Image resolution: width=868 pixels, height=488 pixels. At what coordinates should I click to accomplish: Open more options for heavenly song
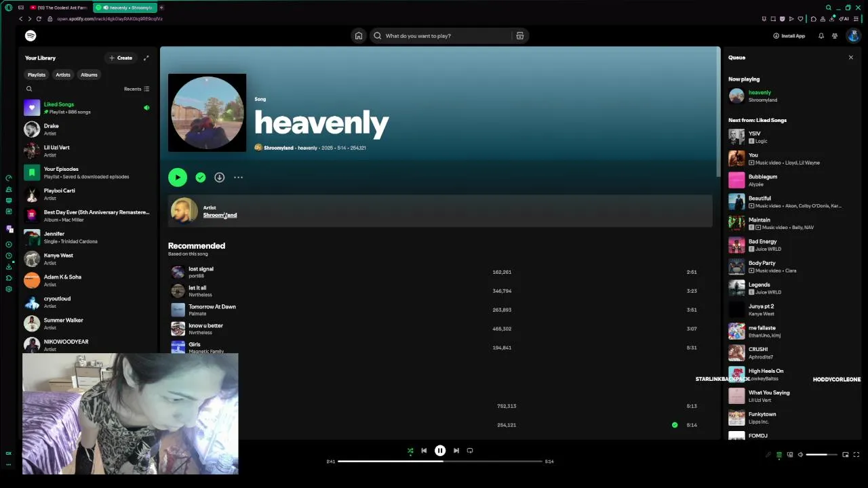[238, 178]
